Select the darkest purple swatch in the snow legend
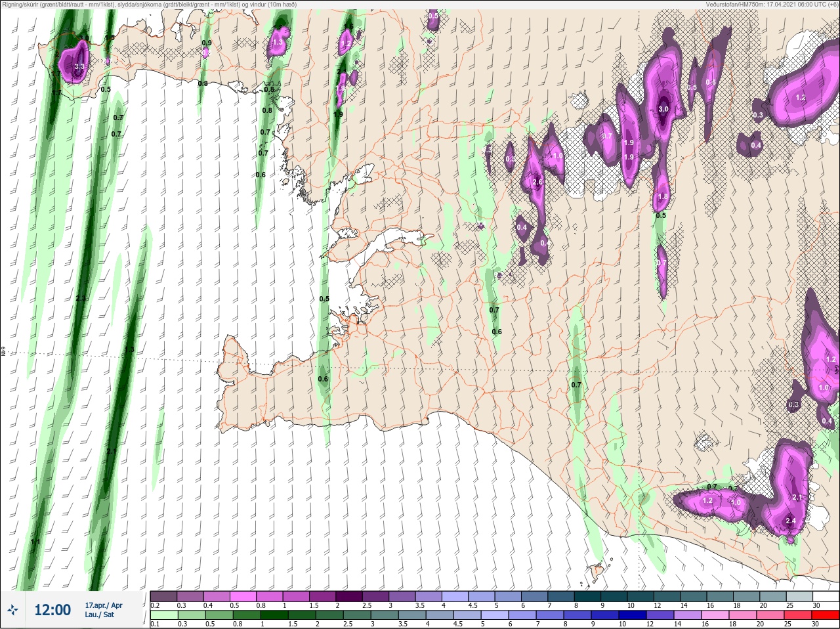This screenshot has width=840, height=629. [x=350, y=597]
